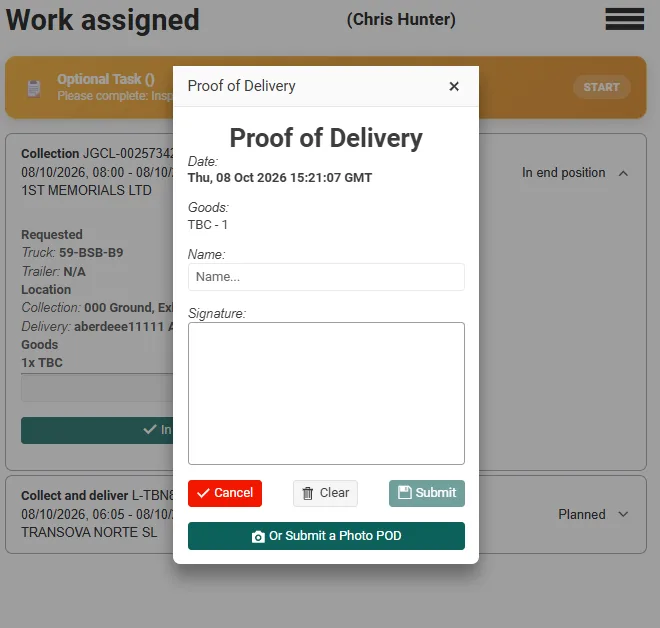The width and height of the screenshot is (660, 628).
Task: Click into the Name input field
Action: 326,277
